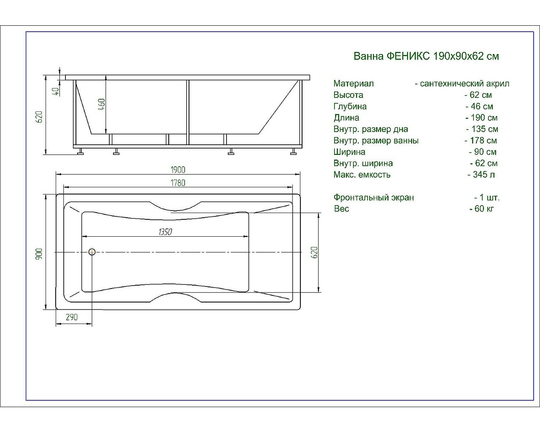Select the 'Внутр. ширина' label

pyautogui.click(x=363, y=163)
